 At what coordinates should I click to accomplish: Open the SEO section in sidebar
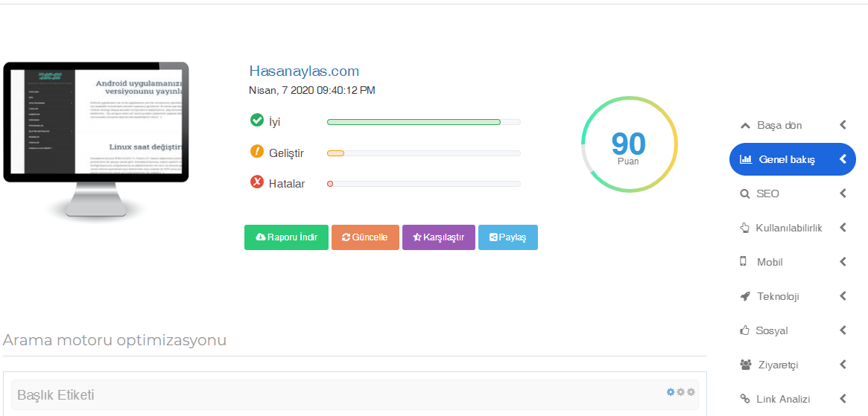793,193
